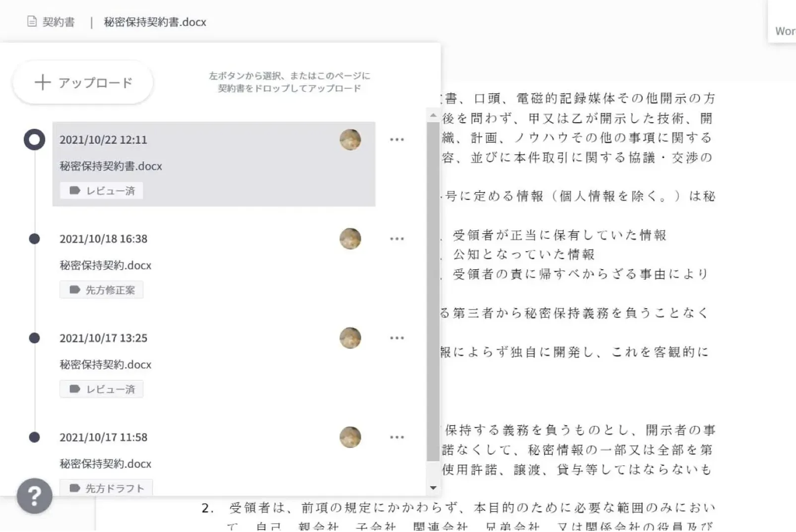Open more options for 2021/10/18 16:38 version
Screen dimensions: 796x532
point(397,239)
